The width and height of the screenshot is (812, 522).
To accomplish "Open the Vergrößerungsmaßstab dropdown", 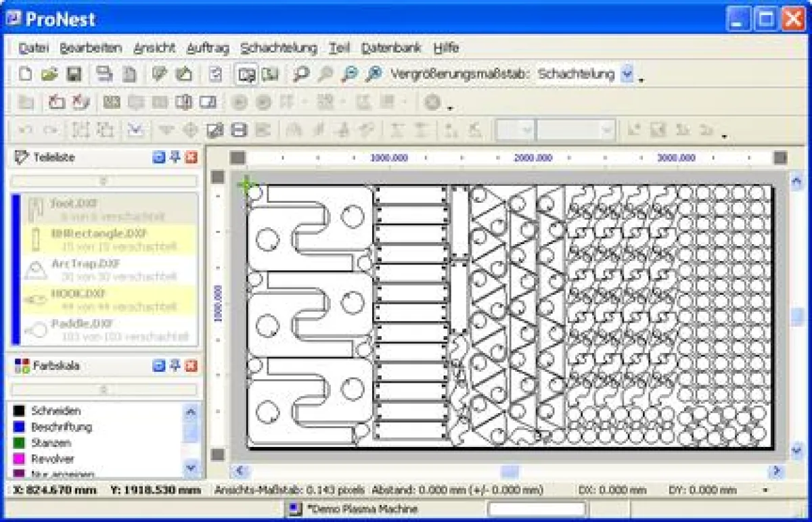I will (627, 74).
